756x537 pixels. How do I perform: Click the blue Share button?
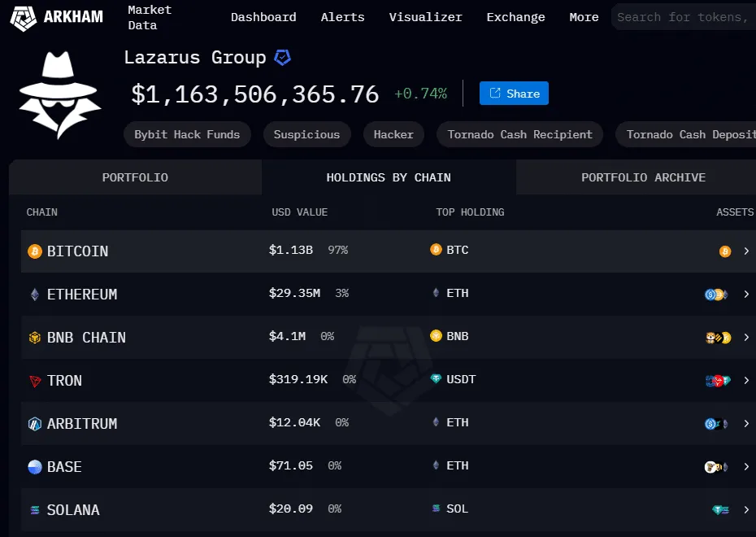pyautogui.click(x=514, y=93)
